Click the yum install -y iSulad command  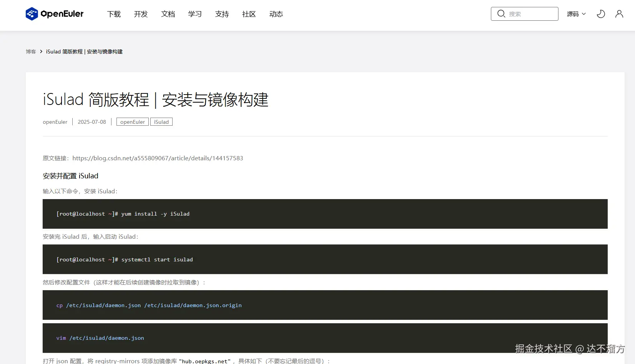click(155, 214)
